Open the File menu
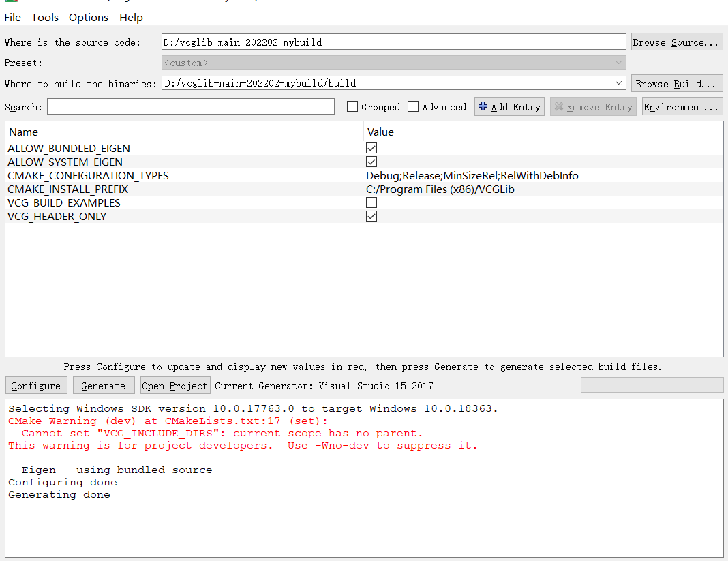The image size is (728, 561). (12, 18)
